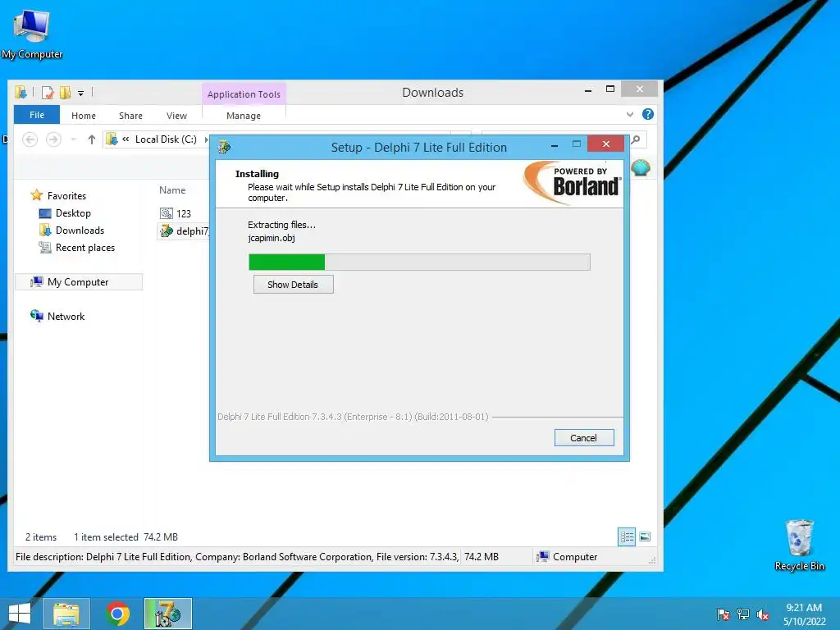Open the View ribbon tab
Screen dimensions: 840x630
177,116
